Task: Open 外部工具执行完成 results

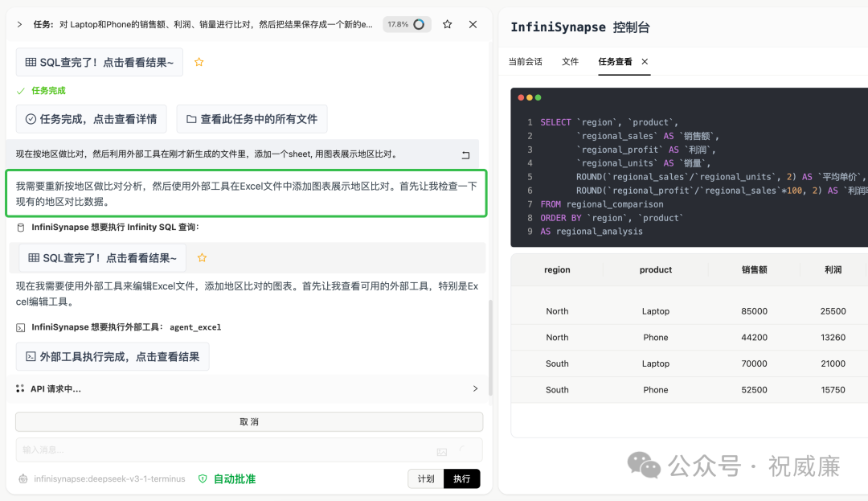Action: point(113,356)
